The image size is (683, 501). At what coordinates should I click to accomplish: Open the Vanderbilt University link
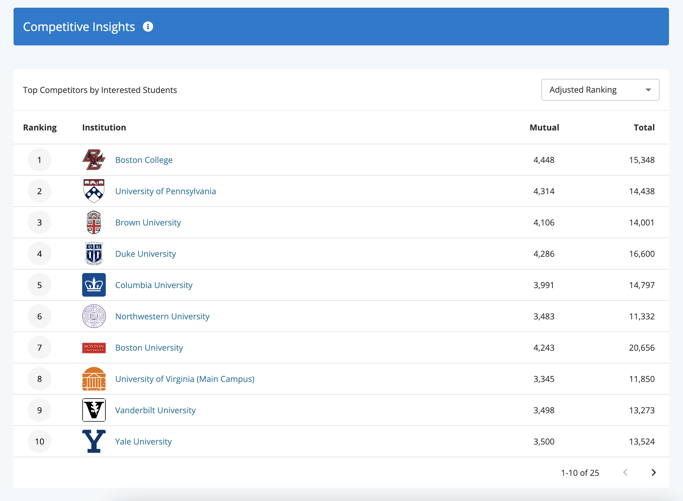[x=156, y=410]
